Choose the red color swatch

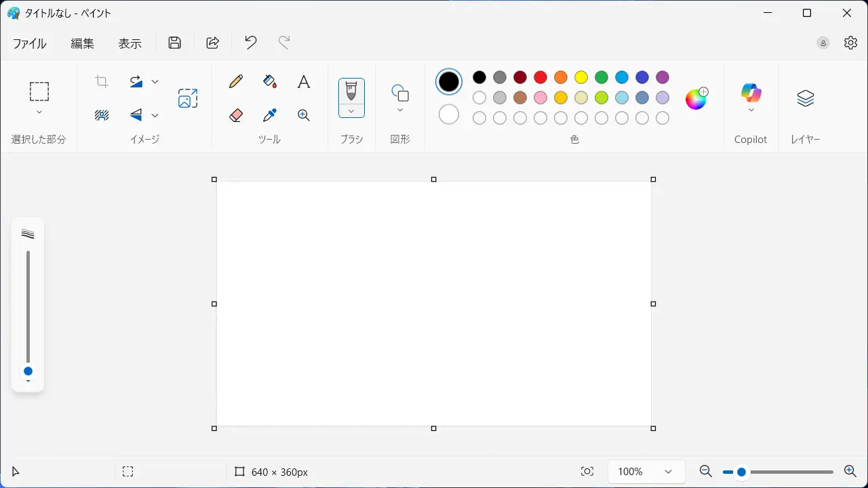[x=540, y=77]
